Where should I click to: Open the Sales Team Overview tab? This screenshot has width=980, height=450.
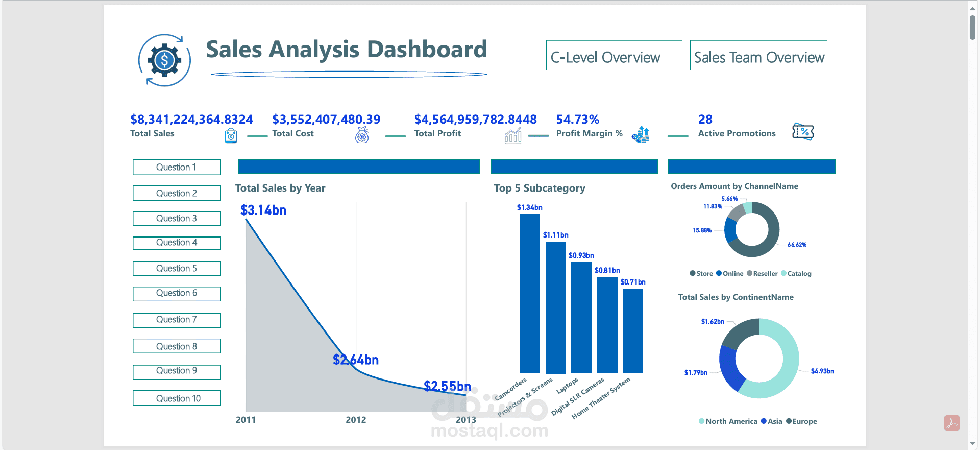click(x=758, y=56)
